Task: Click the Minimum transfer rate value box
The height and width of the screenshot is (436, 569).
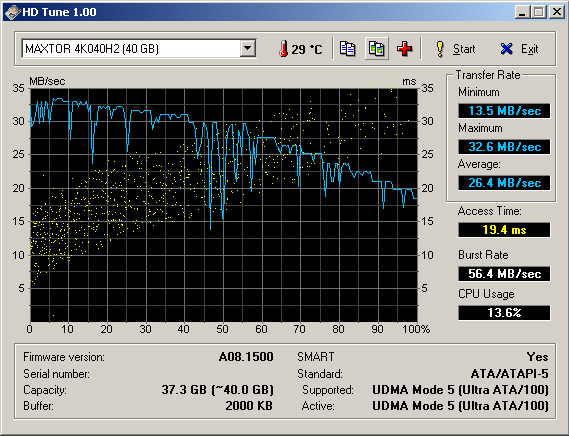Action: coord(504,111)
